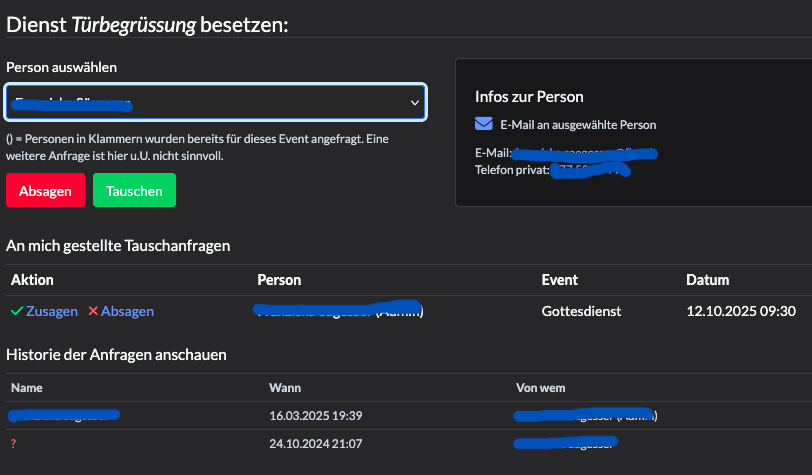Click history entry 16.03.2025 19:39

tap(316, 415)
